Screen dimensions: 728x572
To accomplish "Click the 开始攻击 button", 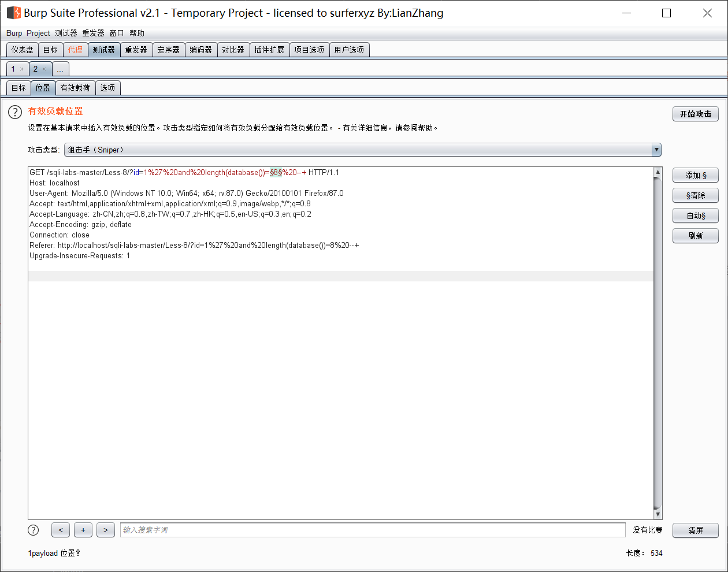I will click(696, 114).
